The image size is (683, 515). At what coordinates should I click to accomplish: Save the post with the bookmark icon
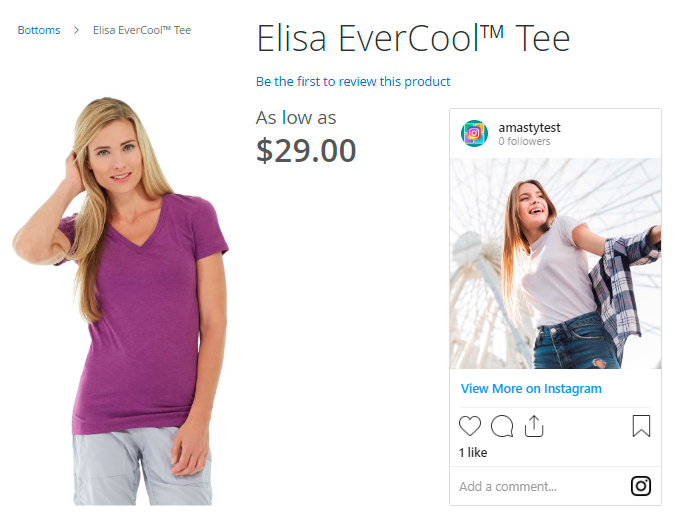[x=641, y=426]
